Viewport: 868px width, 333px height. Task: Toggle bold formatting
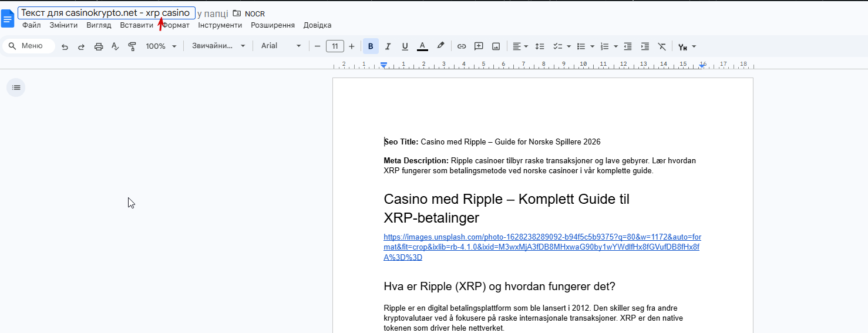371,46
